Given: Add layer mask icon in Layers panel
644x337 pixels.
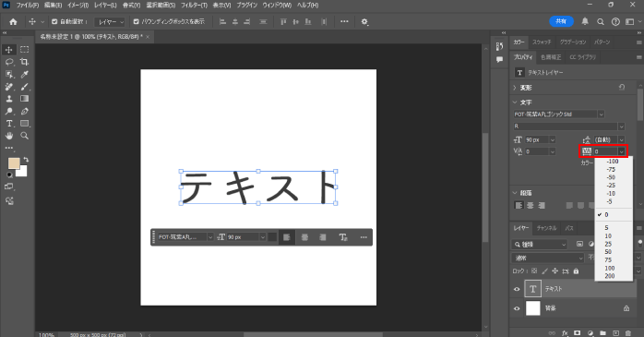Looking at the screenshot, I should 578,333.
